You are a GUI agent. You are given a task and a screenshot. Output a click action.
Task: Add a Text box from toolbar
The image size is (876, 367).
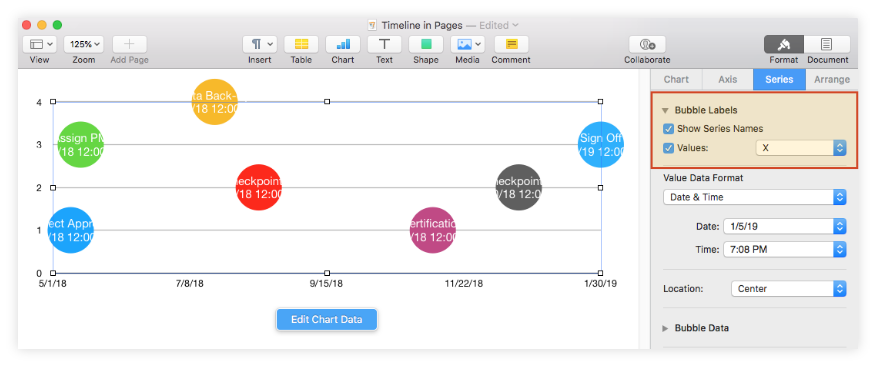point(384,44)
